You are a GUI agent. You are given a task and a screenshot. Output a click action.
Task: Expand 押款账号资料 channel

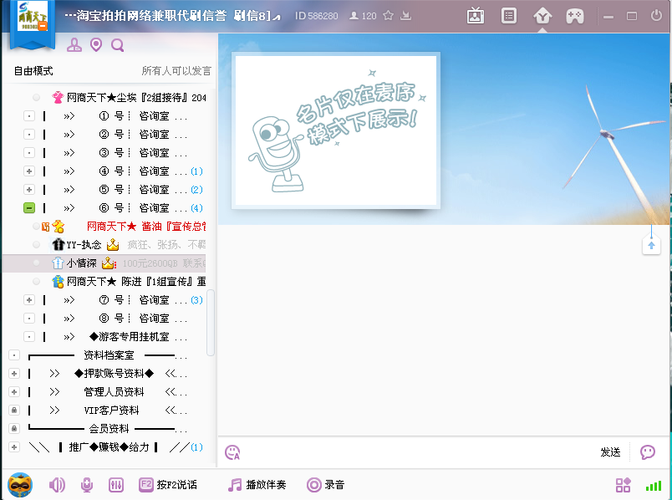(x=14, y=374)
